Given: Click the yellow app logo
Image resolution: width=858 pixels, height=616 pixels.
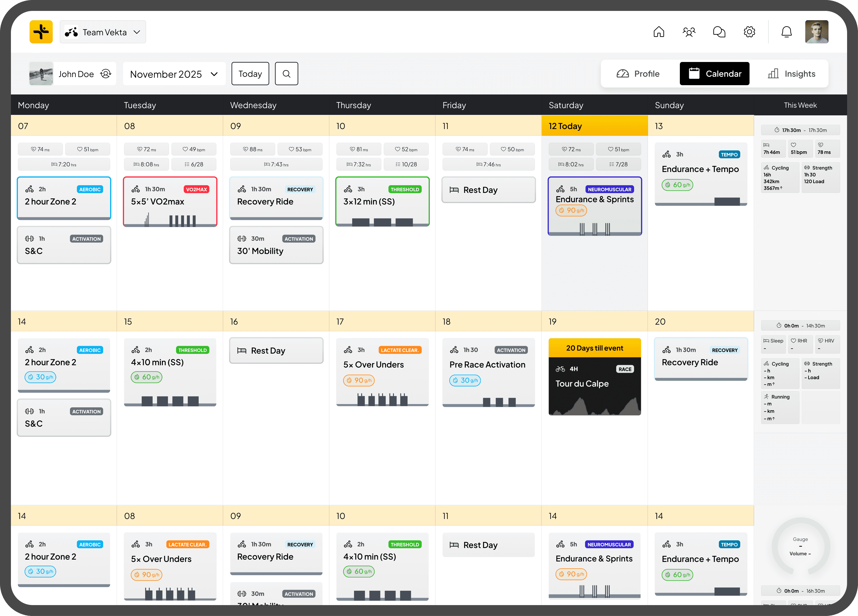Looking at the screenshot, I should [x=41, y=32].
